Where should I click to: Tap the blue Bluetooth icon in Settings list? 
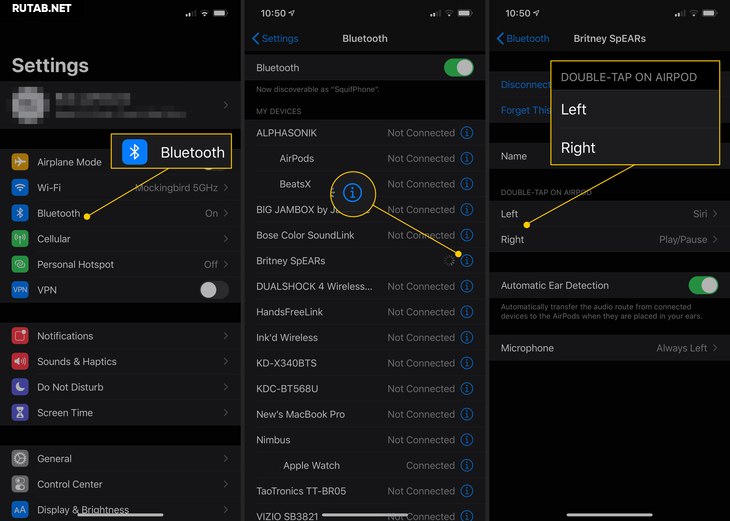click(20, 213)
